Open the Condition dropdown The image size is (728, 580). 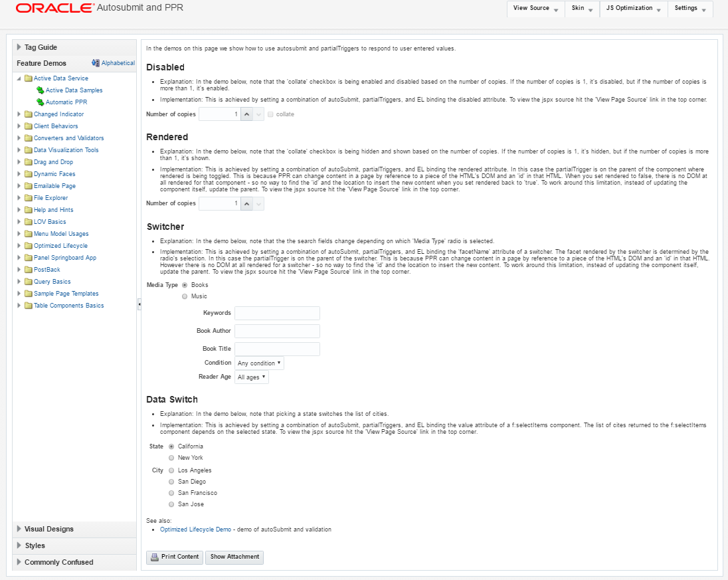point(259,363)
